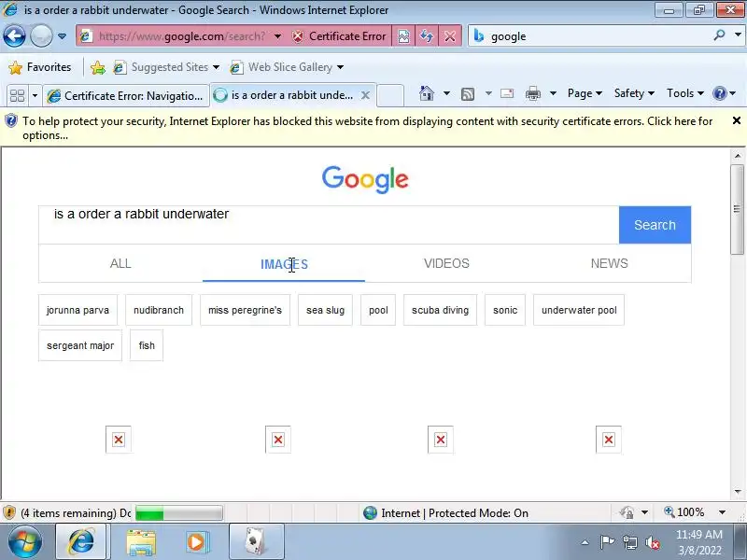Image resolution: width=747 pixels, height=560 pixels.
Task: Open a new blank tab
Action: coord(390,95)
